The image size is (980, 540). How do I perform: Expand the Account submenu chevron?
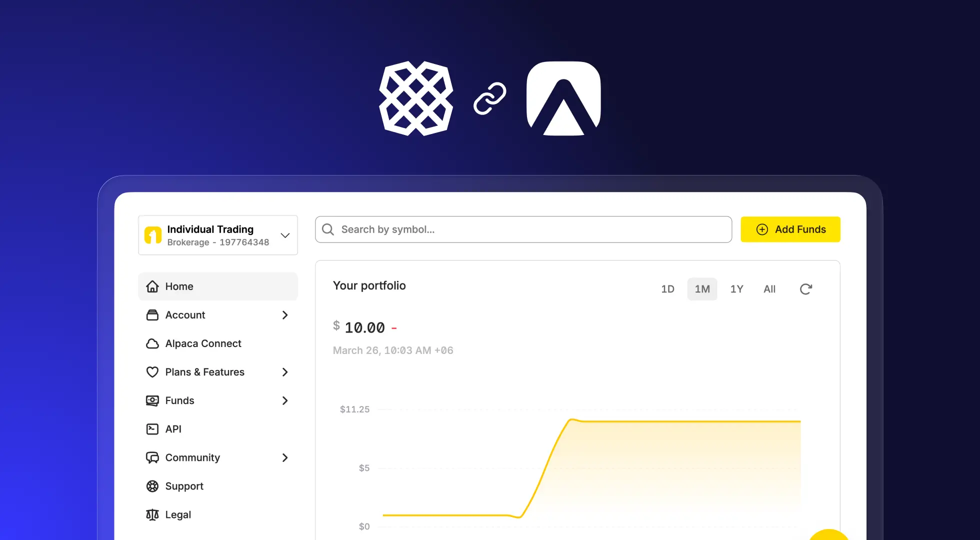click(x=285, y=315)
